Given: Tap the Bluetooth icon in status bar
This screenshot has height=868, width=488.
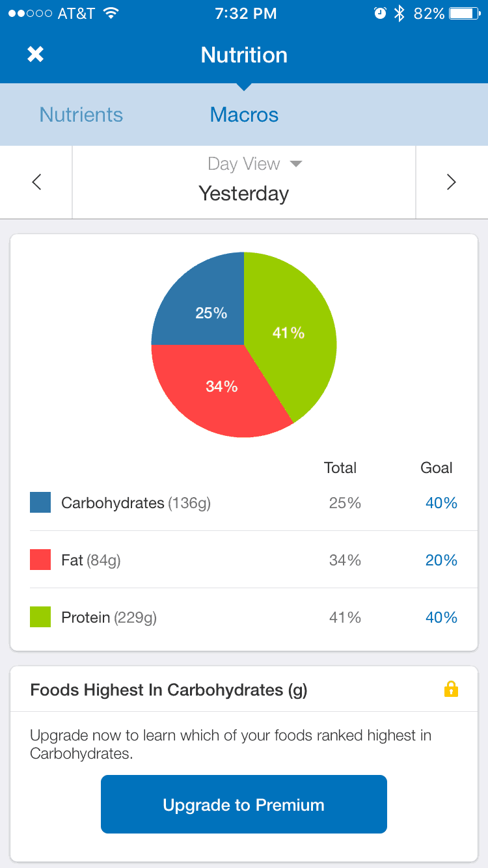Looking at the screenshot, I should click(x=400, y=14).
